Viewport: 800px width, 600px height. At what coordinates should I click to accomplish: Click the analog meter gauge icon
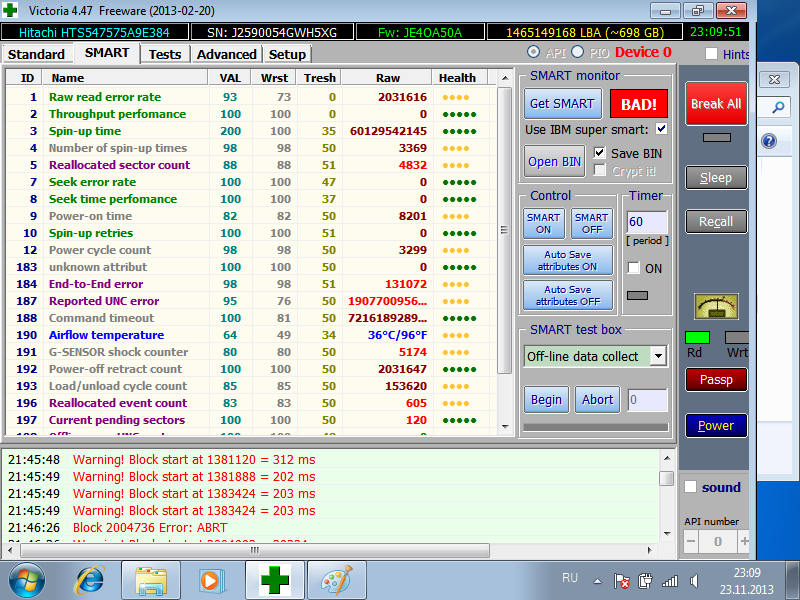click(x=716, y=307)
